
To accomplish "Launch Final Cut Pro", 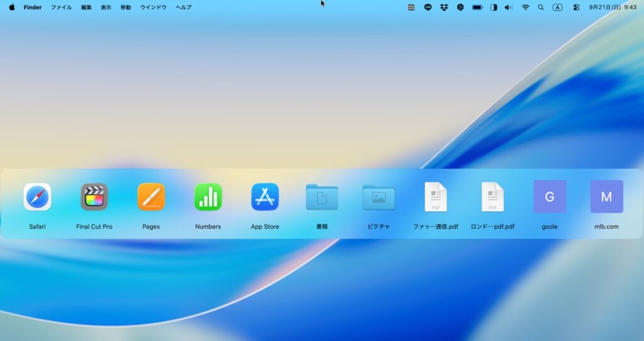I will 94,197.
